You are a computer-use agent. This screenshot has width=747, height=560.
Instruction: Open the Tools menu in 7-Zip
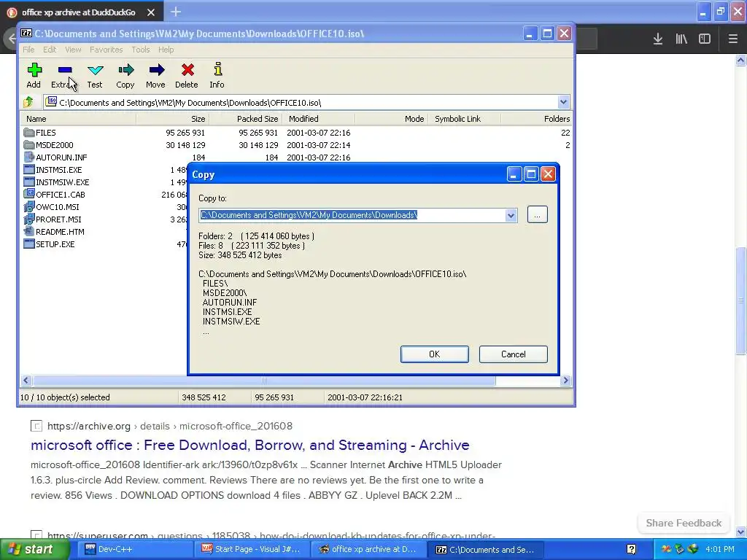coord(141,50)
